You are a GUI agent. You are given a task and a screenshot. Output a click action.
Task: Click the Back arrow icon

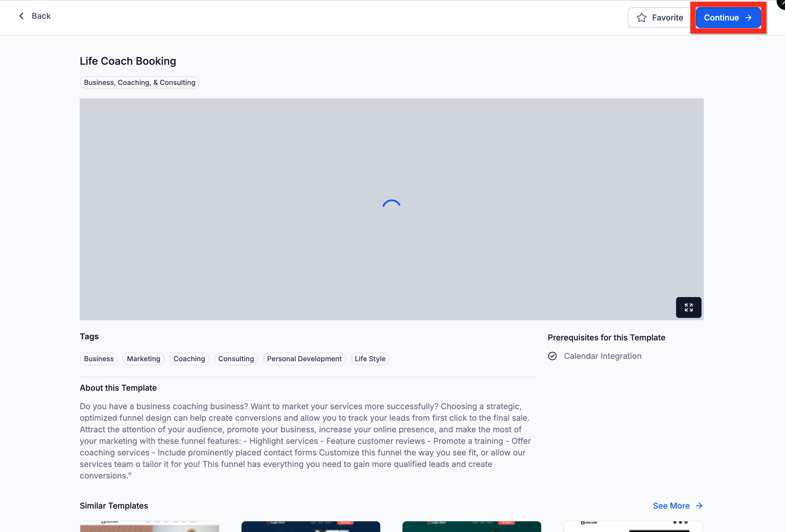point(21,16)
